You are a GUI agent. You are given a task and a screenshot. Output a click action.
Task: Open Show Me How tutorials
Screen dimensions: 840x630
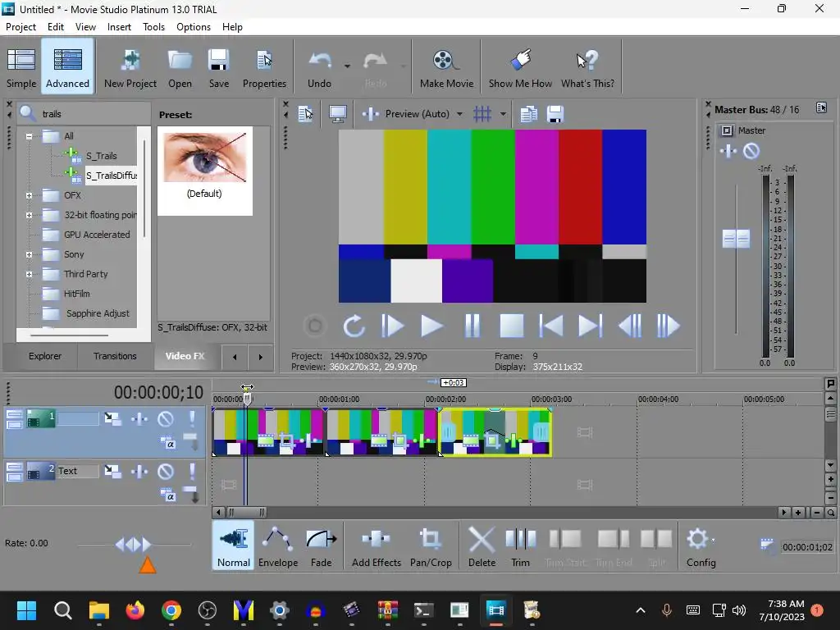click(520, 67)
